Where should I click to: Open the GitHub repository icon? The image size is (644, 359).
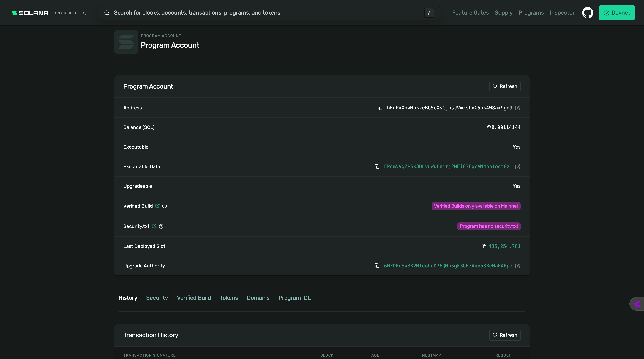coord(588,13)
